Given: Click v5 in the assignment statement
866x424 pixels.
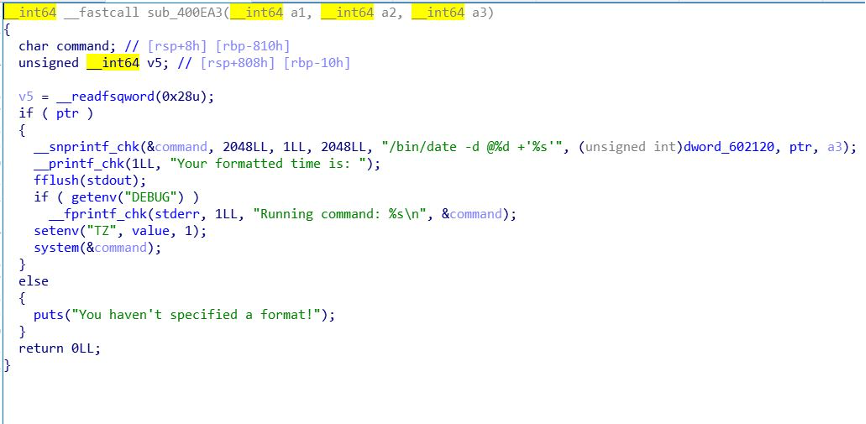Looking at the screenshot, I should pyautogui.click(x=26, y=97).
